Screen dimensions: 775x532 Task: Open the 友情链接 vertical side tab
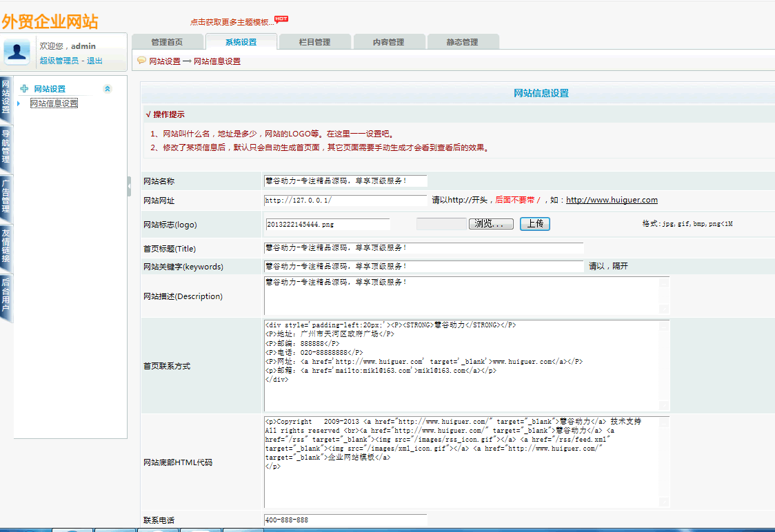point(6,246)
